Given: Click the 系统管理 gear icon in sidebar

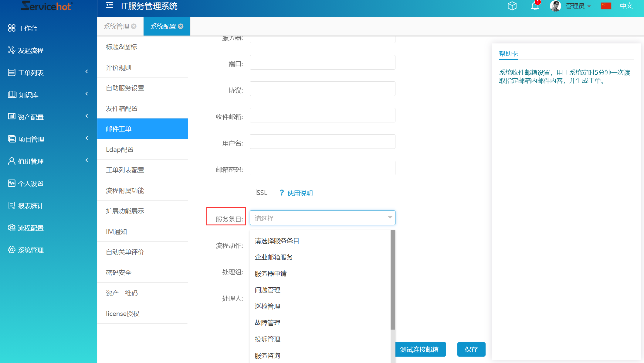Looking at the screenshot, I should (x=12, y=250).
